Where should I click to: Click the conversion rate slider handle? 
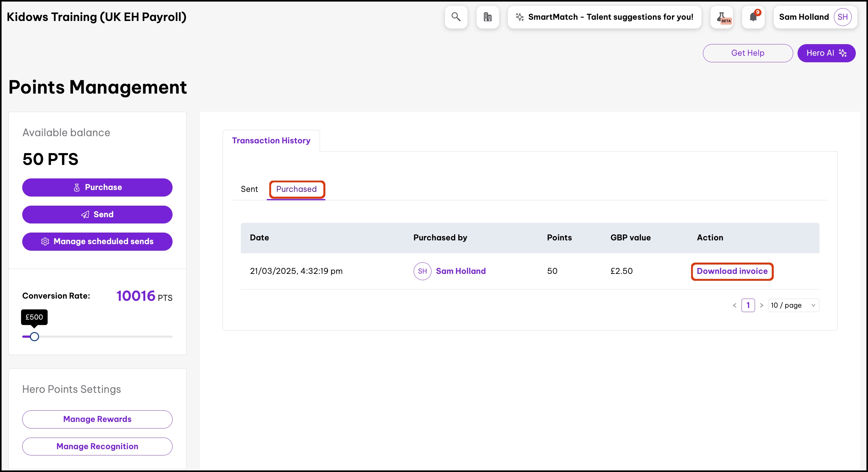(34, 336)
